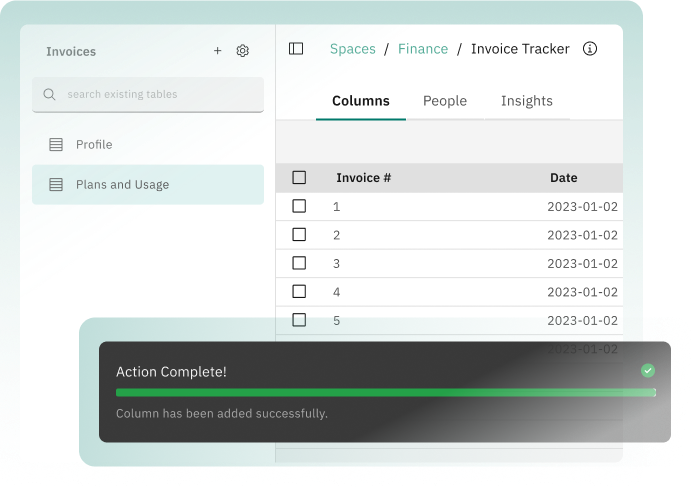
Task: Click the green progress bar in notification
Action: click(x=386, y=392)
